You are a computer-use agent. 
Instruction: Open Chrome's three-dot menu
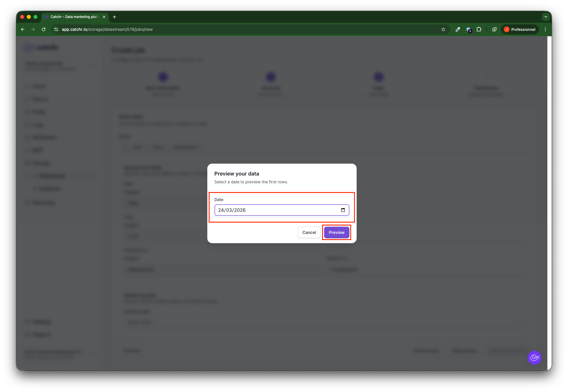pos(545,29)
